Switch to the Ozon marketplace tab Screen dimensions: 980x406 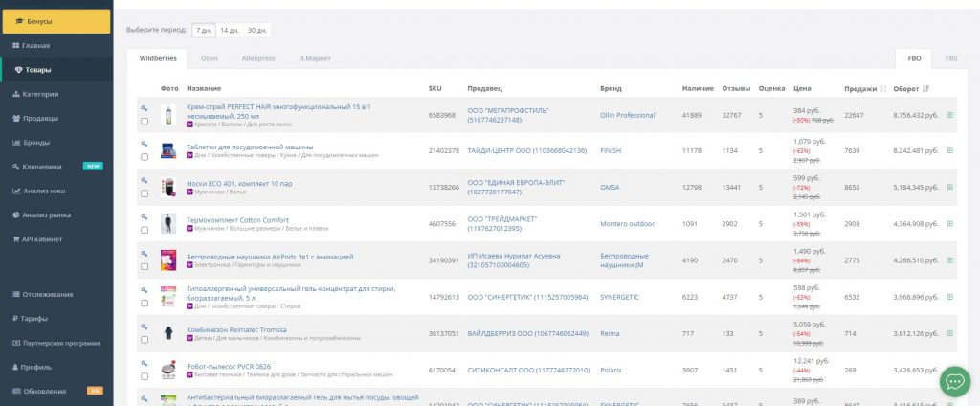pyautogui.click(x=209, y=58)
